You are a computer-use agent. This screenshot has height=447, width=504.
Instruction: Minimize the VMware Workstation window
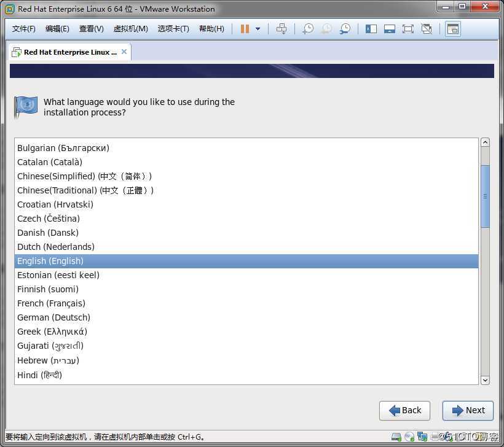point(445,7)
